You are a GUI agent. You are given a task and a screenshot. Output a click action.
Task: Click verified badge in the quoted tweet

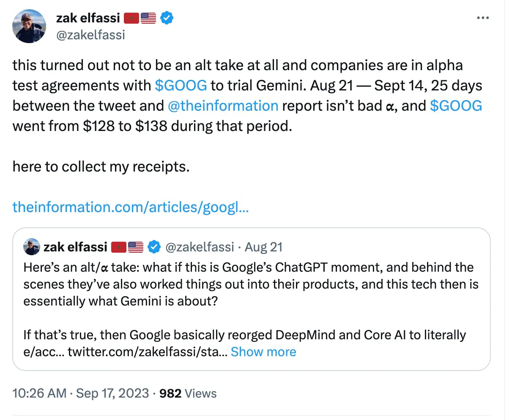(154, 247)
